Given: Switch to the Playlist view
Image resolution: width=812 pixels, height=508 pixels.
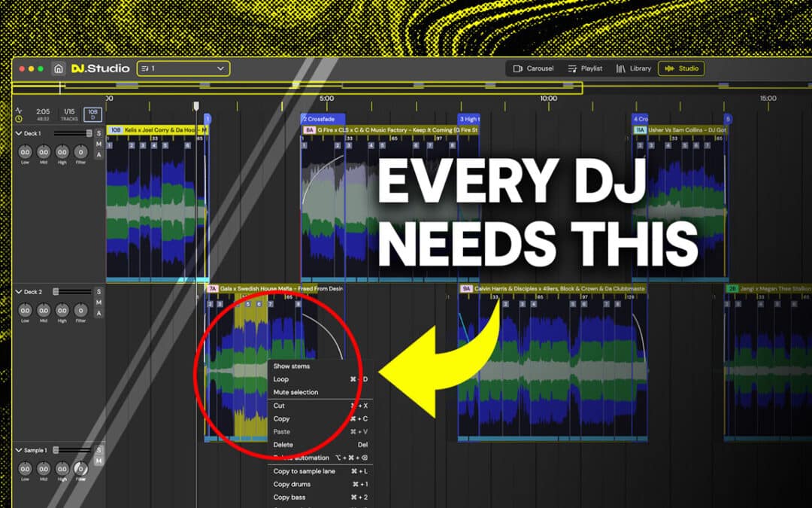Looking at the screenshot, I should pos(585,68).
